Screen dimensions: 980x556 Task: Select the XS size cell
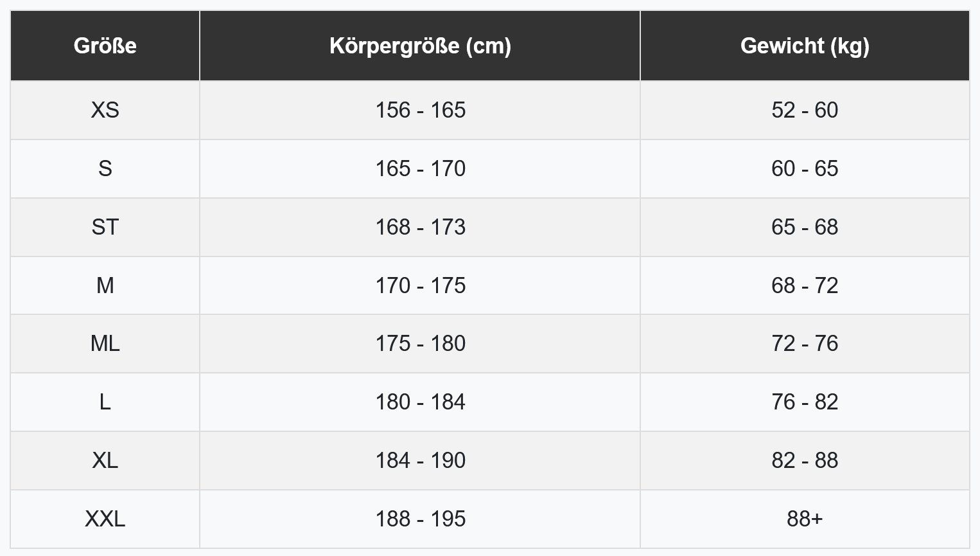(105, 110)
